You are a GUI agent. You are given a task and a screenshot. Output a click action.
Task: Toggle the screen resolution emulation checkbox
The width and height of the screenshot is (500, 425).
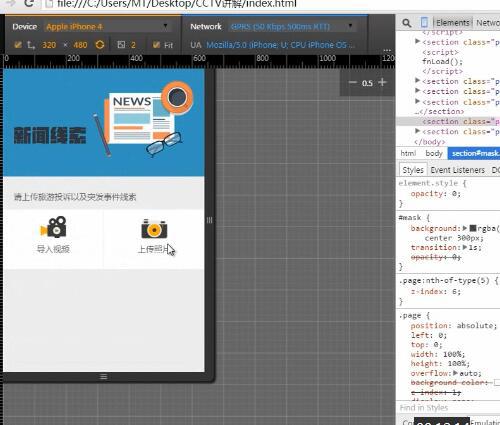pos(18,45)
